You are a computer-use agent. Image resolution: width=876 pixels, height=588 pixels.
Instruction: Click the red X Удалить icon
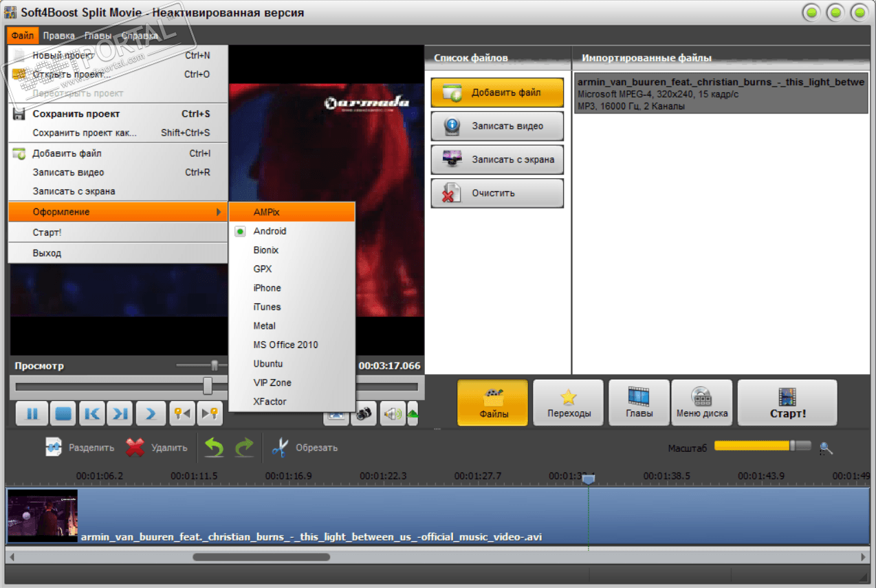[x=135, y=448]
